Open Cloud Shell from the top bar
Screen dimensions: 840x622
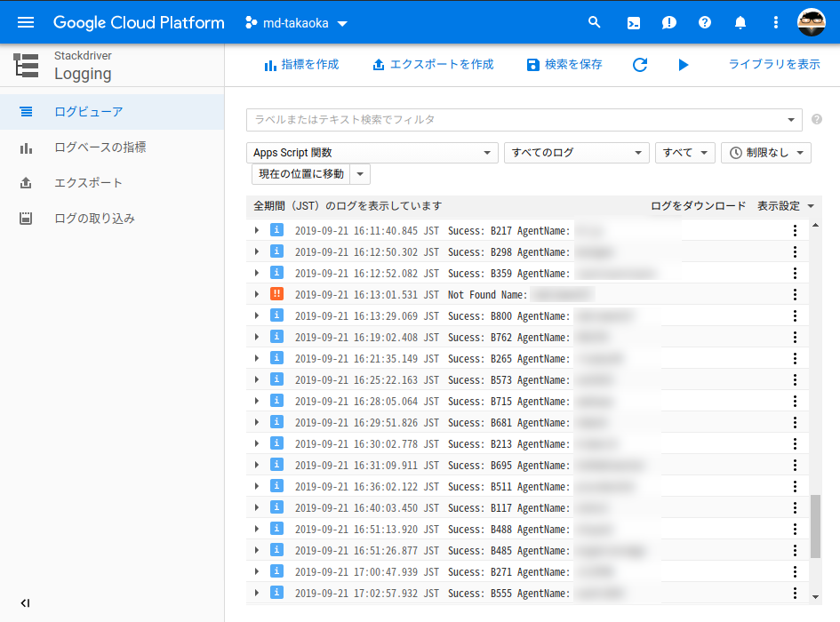pyautogui.click(x=633, y=22)
